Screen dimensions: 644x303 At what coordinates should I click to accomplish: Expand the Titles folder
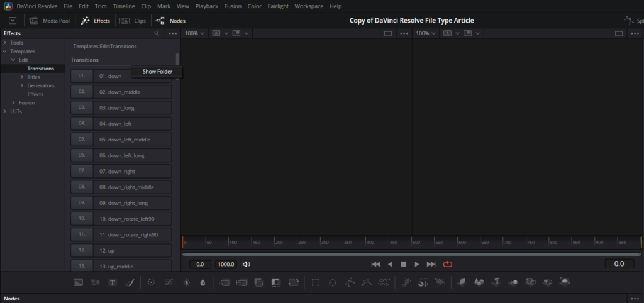[x=22, y=77]
